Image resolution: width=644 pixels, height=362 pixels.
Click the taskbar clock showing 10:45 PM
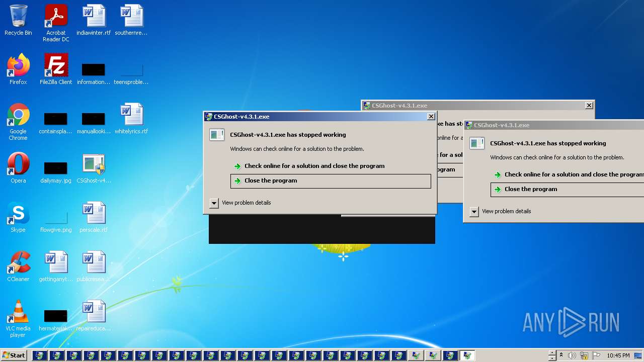click(618, 355)
